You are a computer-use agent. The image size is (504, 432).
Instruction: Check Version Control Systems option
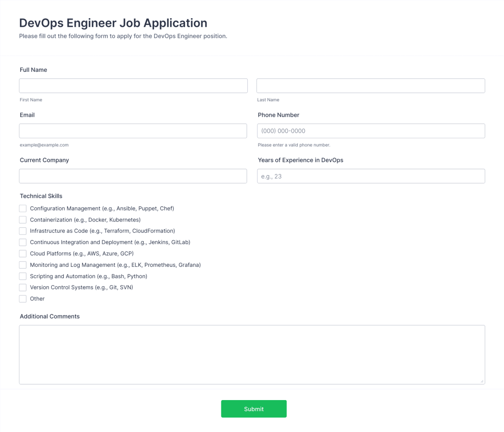click(x=23, y=287)
